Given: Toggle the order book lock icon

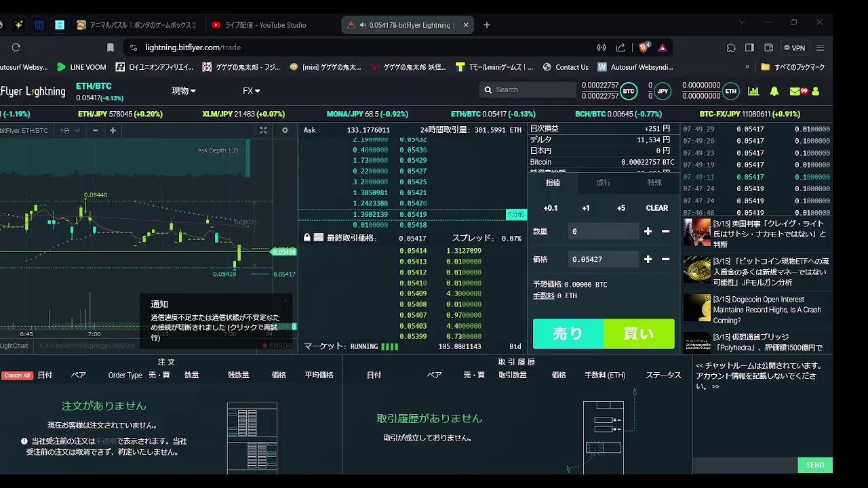Looking at the screenshot, I should click(x=307, y=238).
